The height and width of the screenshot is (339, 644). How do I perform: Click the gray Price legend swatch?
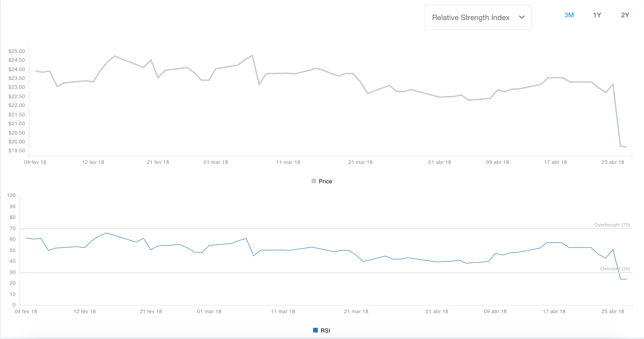[314, 181]
